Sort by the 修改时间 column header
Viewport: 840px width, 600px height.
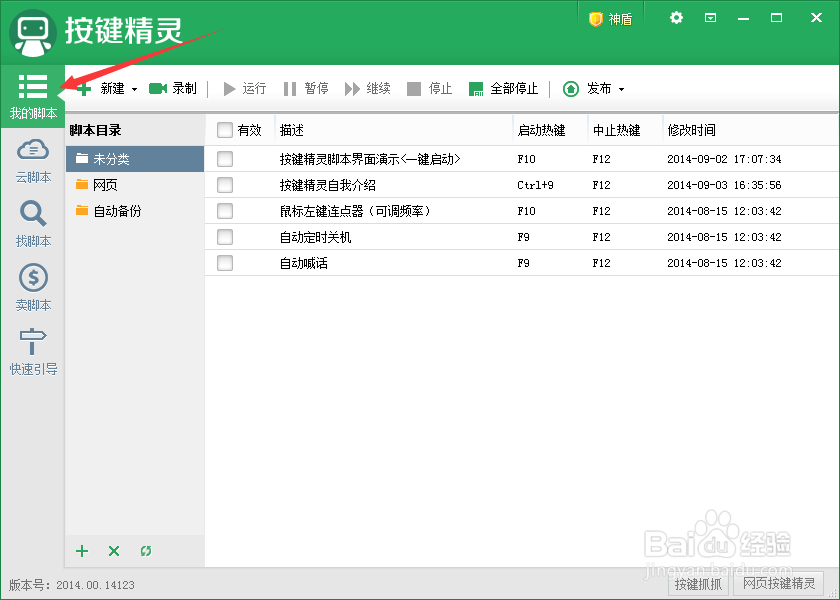coord(751,130)
